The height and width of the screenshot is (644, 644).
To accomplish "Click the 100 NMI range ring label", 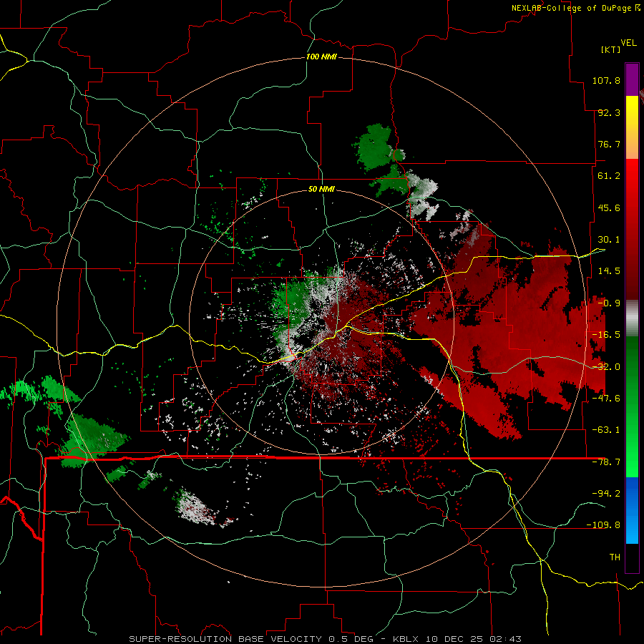I will pos(321,57).
